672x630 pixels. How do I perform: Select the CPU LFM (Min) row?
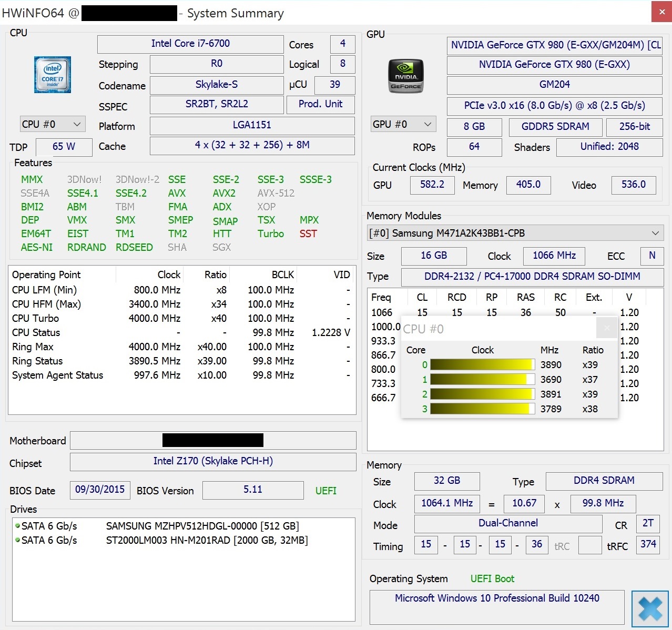pyautogui.click(x=181, y=290)
